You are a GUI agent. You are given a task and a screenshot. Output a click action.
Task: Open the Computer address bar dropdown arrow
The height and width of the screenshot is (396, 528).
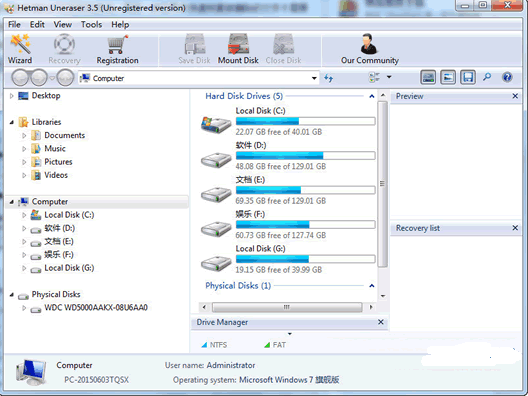tap(314, 78)
